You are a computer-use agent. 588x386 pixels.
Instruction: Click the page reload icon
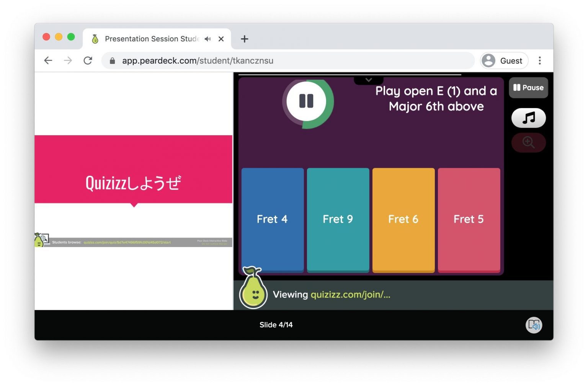point(88,61)
